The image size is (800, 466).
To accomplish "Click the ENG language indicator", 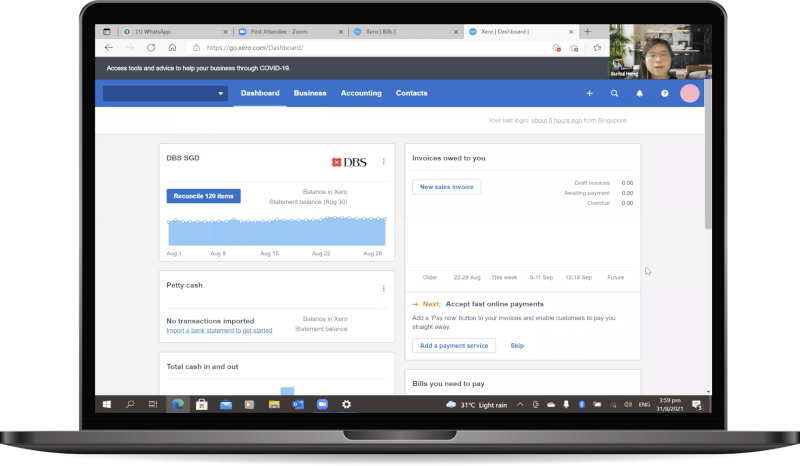I will [644, 404].
